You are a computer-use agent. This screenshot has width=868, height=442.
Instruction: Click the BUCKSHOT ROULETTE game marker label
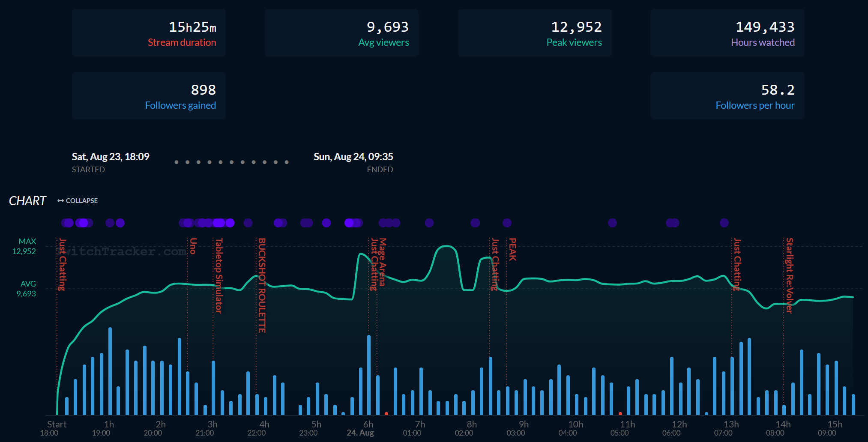(x=262, y=285)
